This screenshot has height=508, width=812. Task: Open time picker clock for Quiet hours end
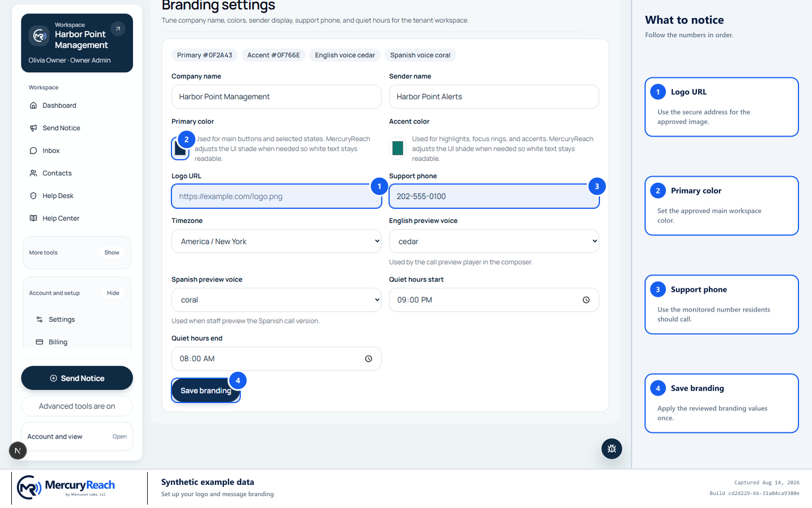pos(369,359)
